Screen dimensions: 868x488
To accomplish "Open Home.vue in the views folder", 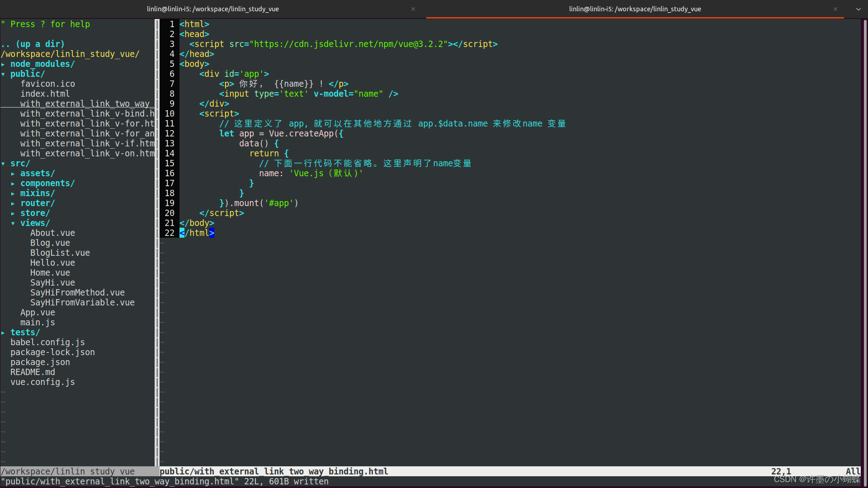I will click(x=50, y=273).
